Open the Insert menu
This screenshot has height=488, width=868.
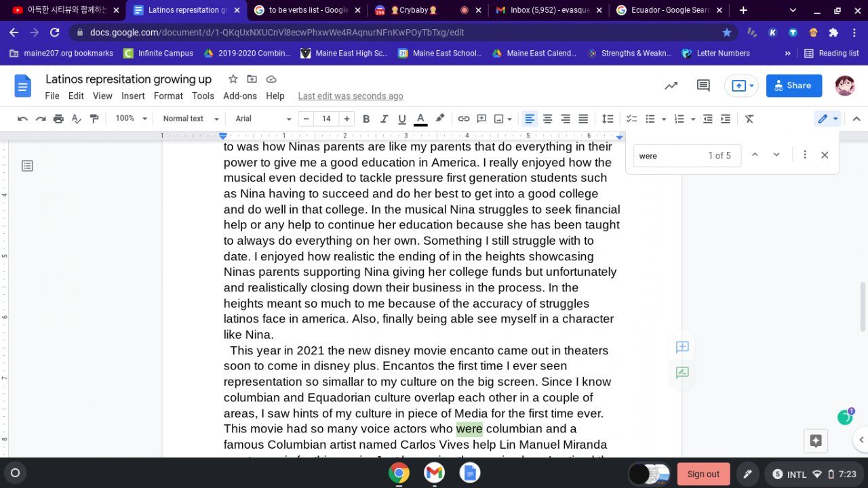click(x=133, y=96)
